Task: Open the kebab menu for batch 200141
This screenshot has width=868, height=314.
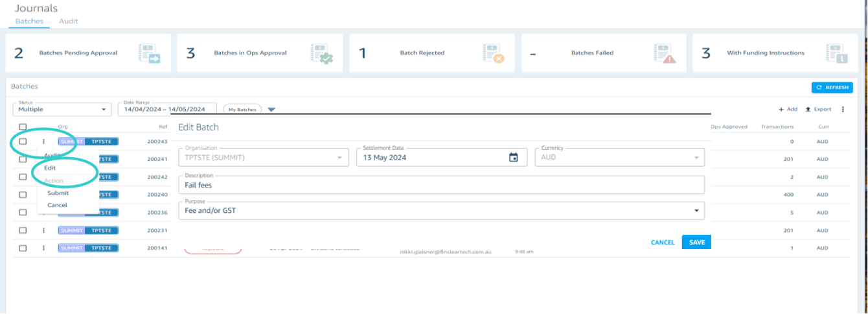Action: (x=44, y=248)
